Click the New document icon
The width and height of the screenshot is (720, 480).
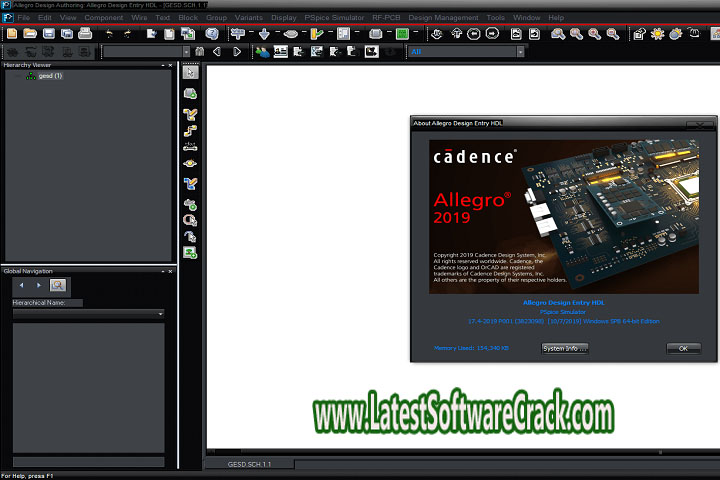12,34
